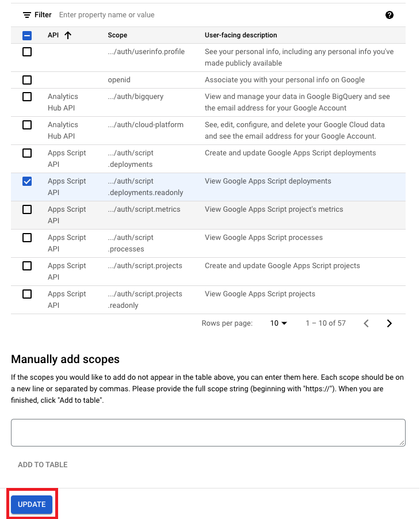Check the script.projects.readonly scope checkbox
The image size is (420, 519).
tap(27, 294)
